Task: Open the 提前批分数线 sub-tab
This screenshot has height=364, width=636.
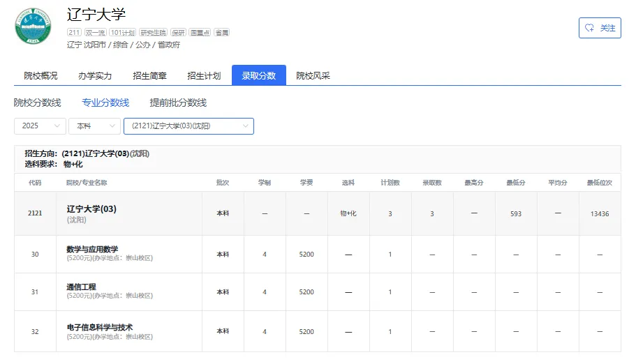Action: pyautogui.click(x=178, y=103)
